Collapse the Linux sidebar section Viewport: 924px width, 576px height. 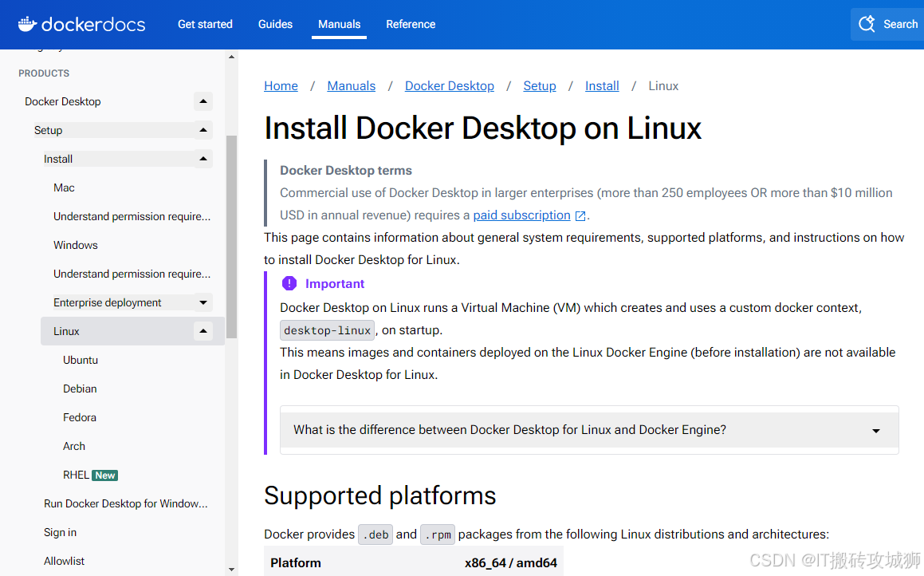(x=203, y=331)
